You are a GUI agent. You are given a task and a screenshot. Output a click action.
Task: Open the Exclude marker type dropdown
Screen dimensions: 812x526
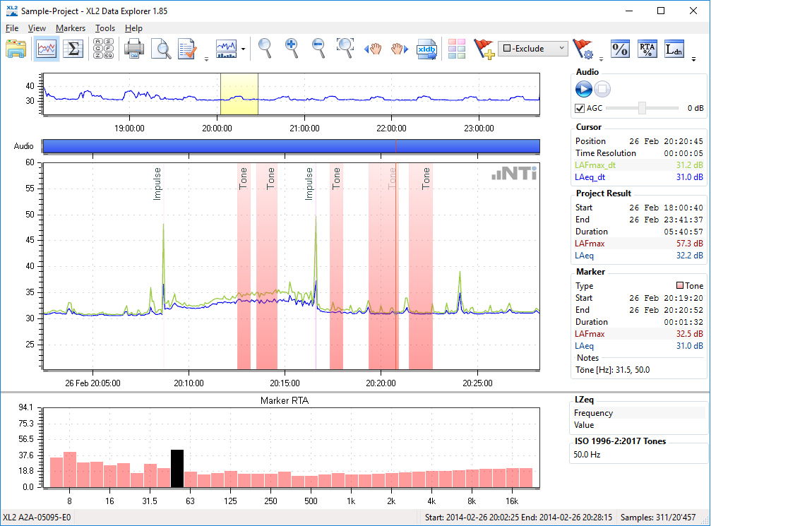pyautogui.click(x=533, y=49)
